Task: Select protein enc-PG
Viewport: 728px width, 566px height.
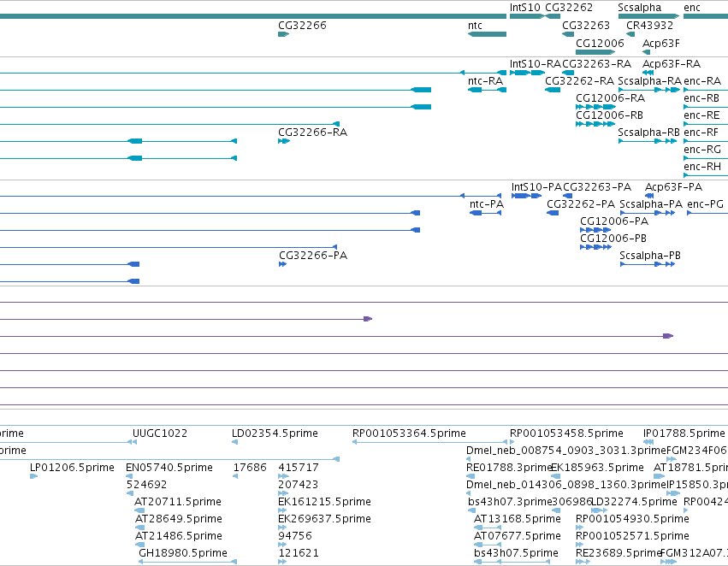Action: tap(705, 204)
